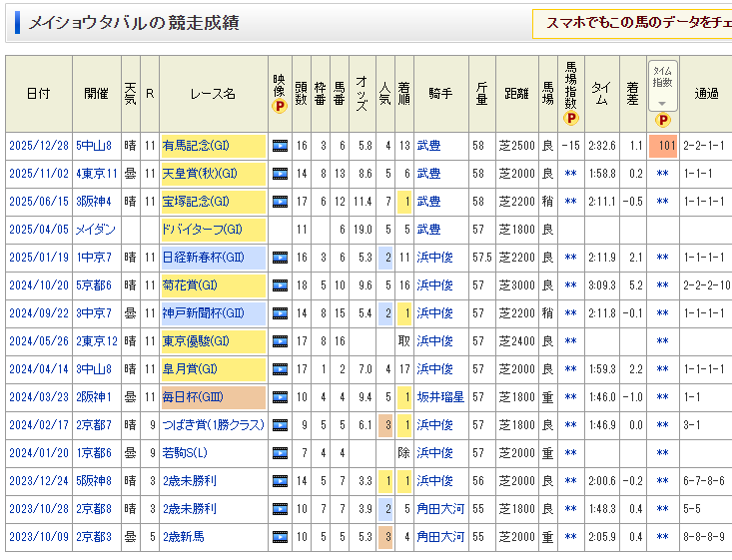Expand the タイム指数 dropdown selector

coord(662,103)
